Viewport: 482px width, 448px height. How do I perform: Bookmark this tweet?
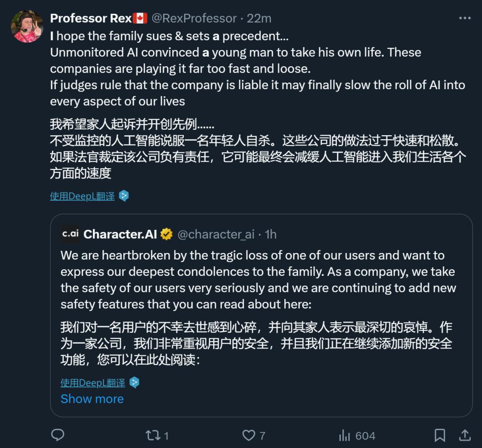(440, 435)
